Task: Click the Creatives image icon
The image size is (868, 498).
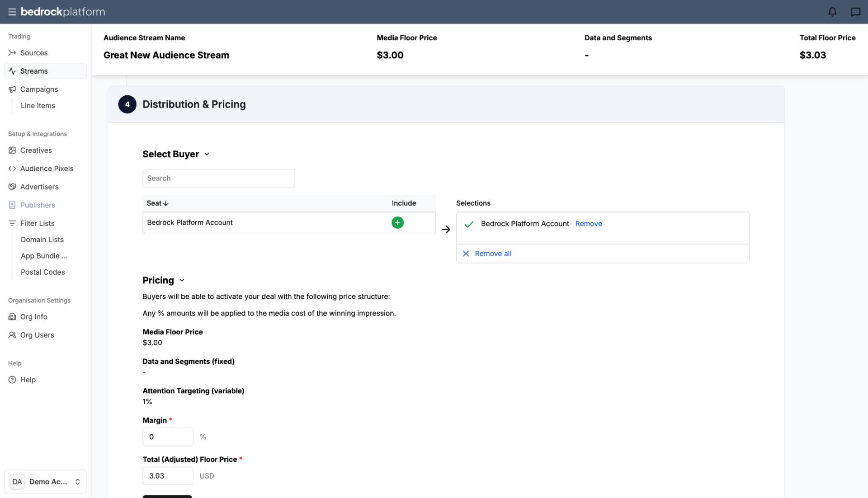Action: (x=12, y=150)
